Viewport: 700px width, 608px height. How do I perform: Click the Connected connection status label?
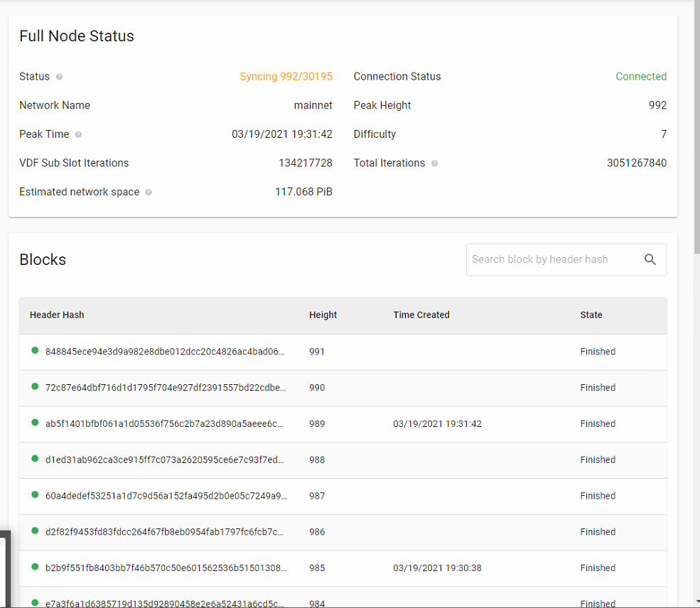pos(641,77)
